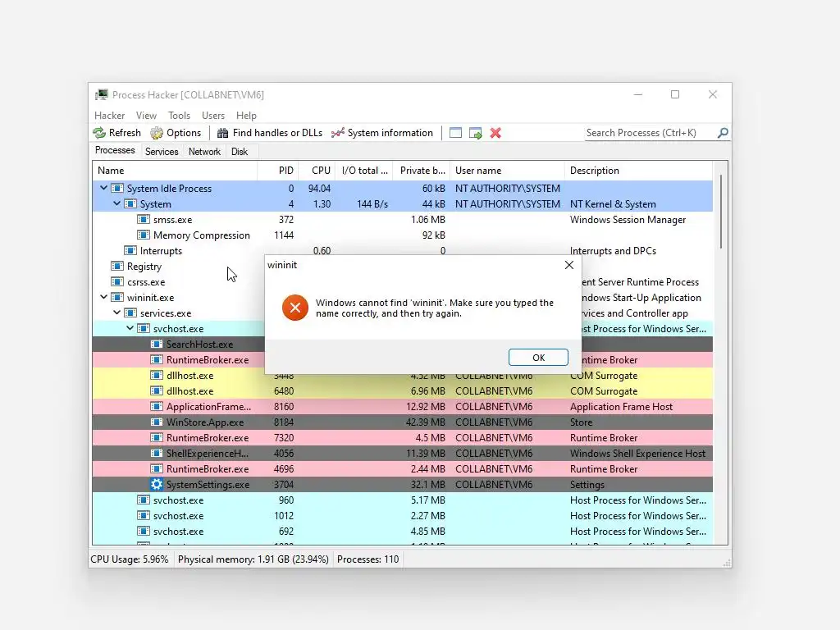Collapse the wininit.exe tree node

[x=104, y=297]
